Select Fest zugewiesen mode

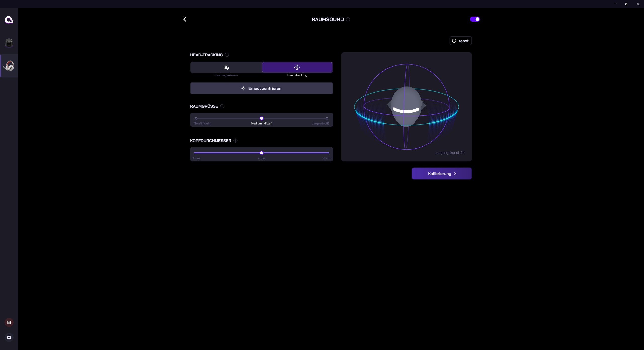(226, 67)
